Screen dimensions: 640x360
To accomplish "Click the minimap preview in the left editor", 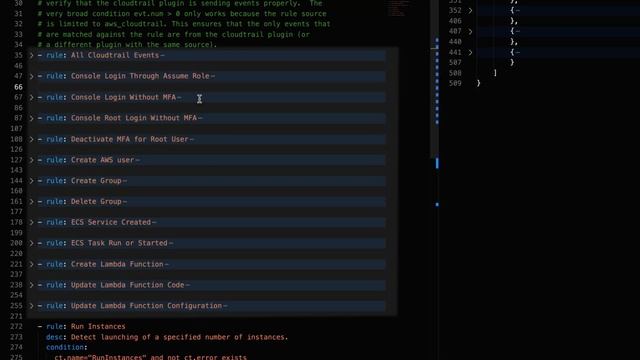I will tap(398, 8).
